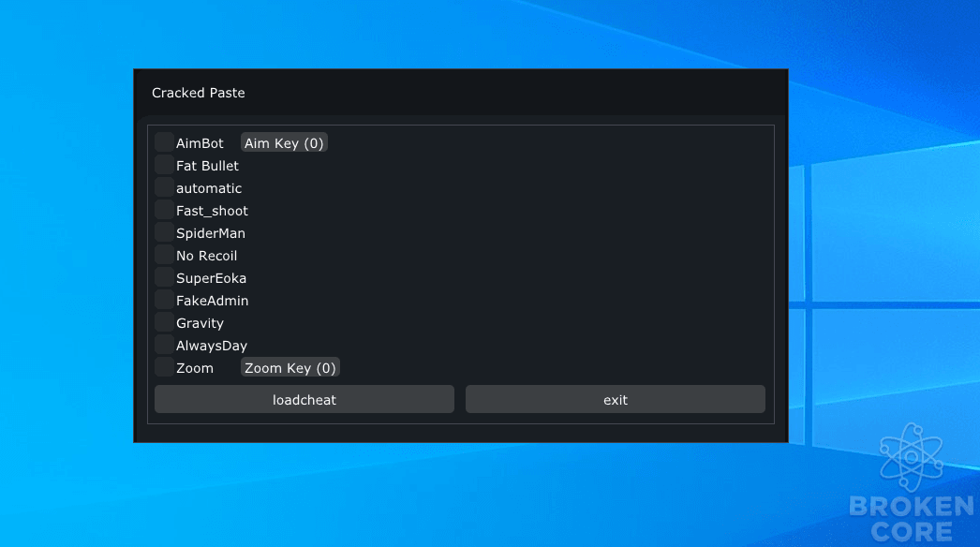
Task: Check the SpiderMan option
Action: pyautogui.click(x=164, y=232)
